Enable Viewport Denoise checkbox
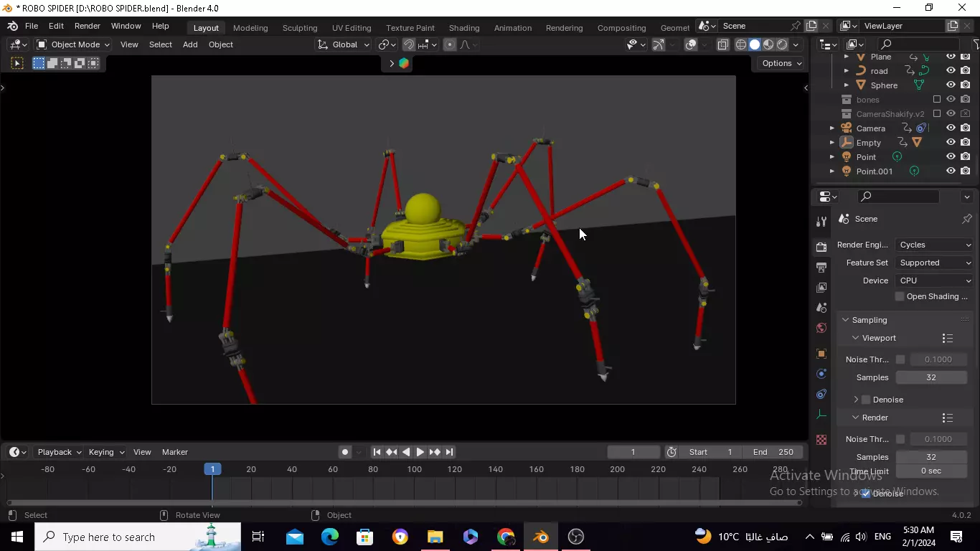The image size is (980, 551). 866,400
